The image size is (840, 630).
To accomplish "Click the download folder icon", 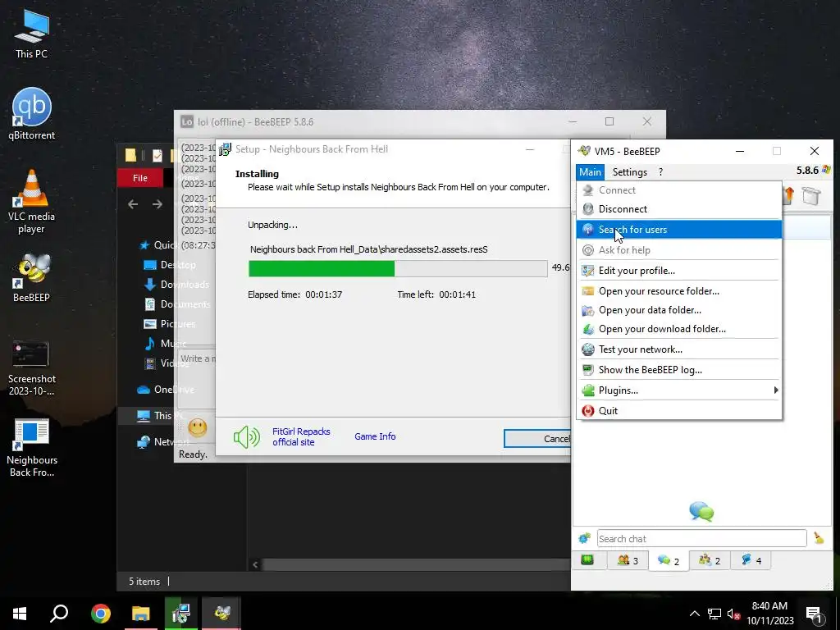I will coord(587,329).
